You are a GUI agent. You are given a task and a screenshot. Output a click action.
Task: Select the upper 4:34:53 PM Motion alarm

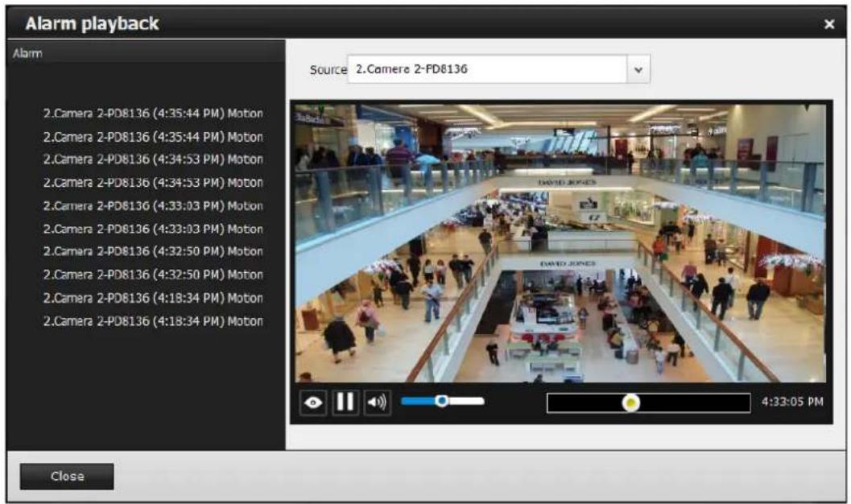153,159
